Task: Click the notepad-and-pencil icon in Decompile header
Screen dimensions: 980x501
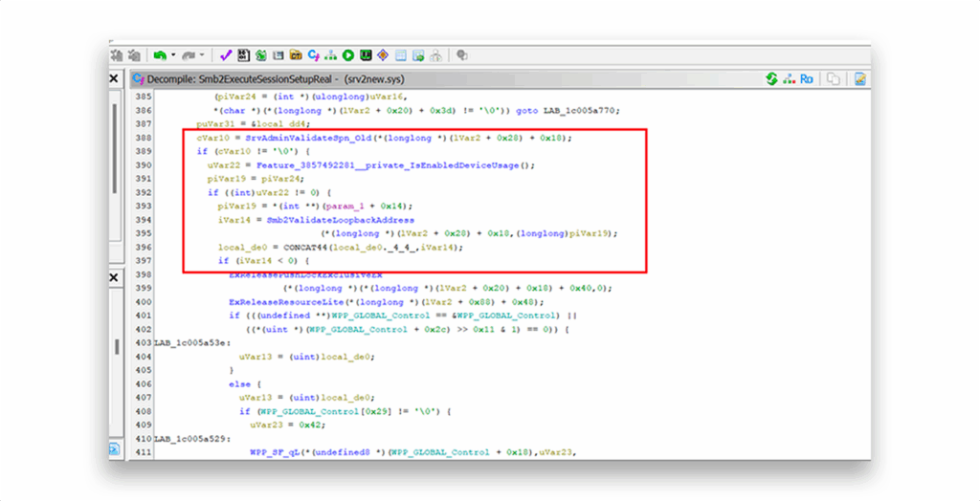Action: pyautogui.click(x=860, y=78)
